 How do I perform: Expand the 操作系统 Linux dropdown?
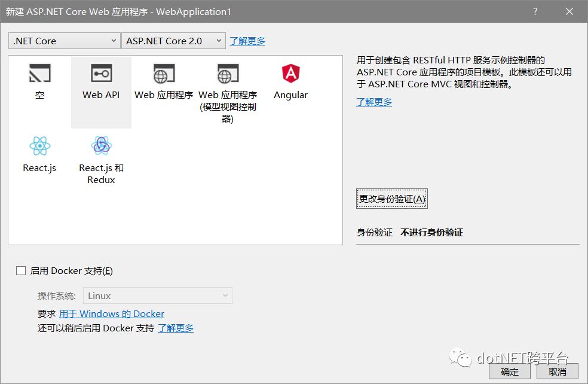[158, 295]
